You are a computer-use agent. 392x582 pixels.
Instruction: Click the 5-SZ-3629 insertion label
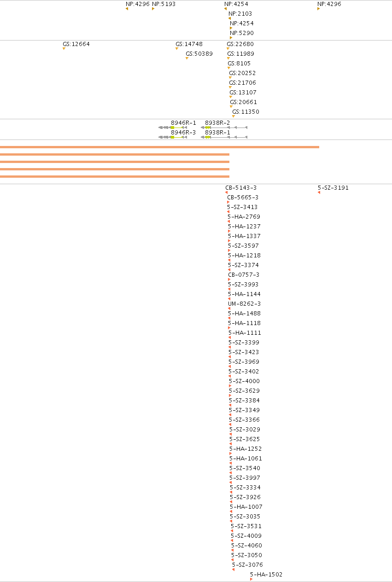click(x=244, y=391)
